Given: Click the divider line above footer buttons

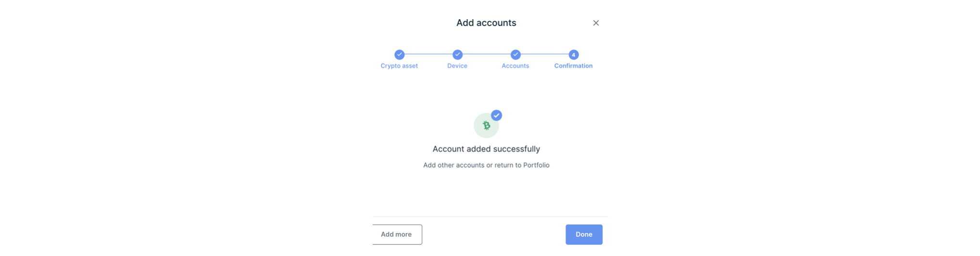Looking at the screenshot, I should point(490,217).
